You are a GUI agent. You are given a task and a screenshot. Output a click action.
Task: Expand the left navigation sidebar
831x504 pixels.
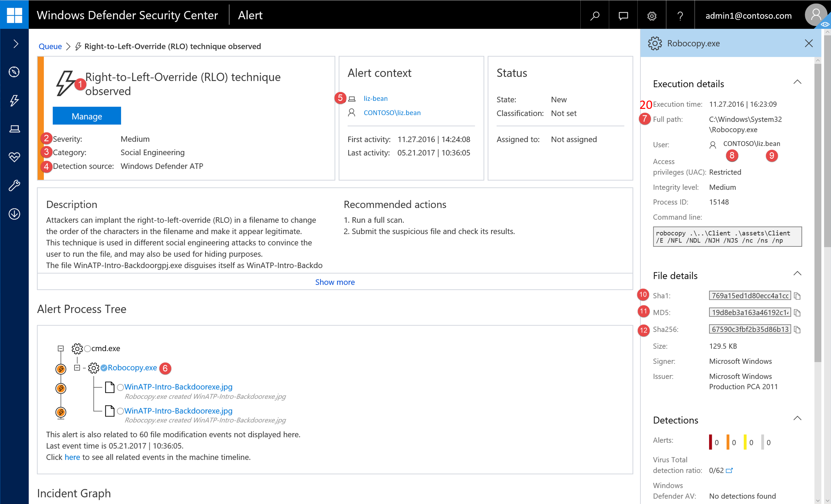click(x=15, y=44)
